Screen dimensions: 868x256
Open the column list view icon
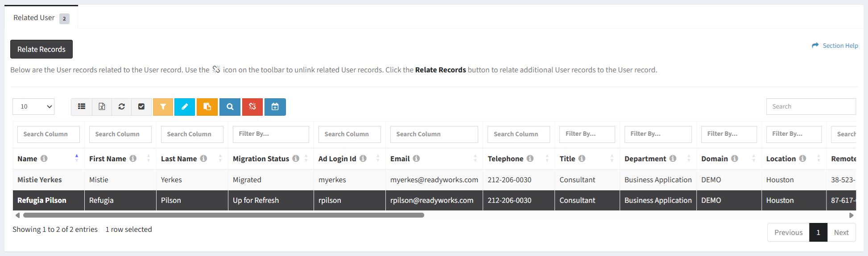[82, 107]
